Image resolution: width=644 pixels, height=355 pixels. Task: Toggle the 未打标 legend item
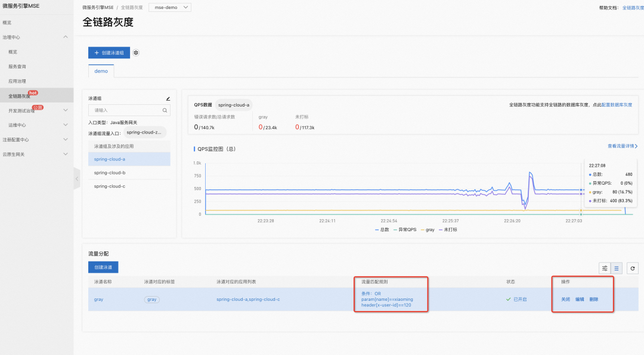tap(448, 230)
